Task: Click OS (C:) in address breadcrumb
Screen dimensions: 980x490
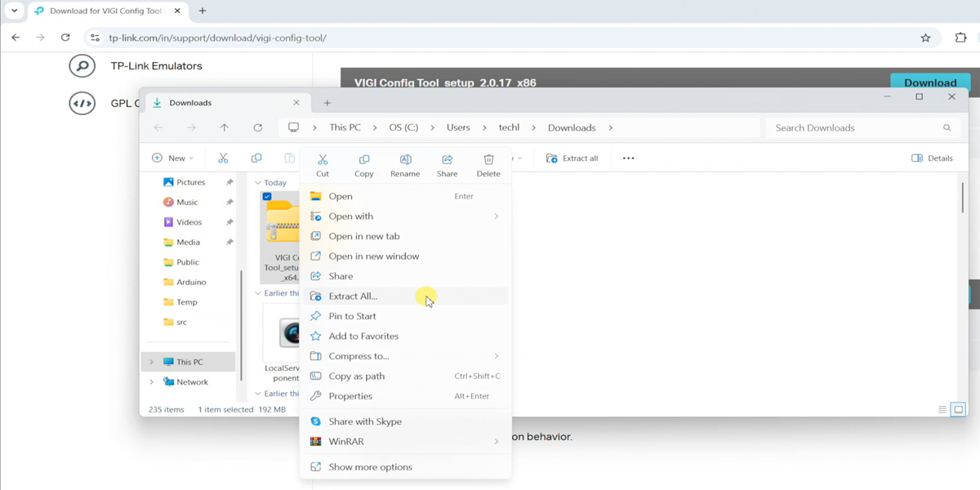Action: pyautogui.click(x=403, y=127)
